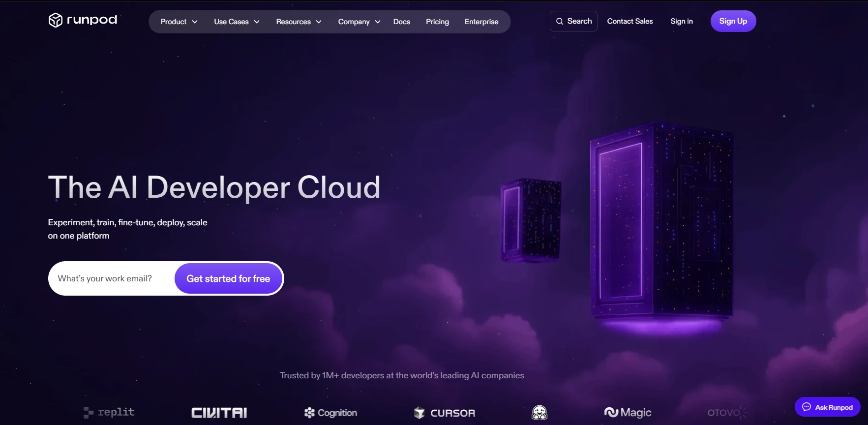Go to the Docs page

[402, 22]
